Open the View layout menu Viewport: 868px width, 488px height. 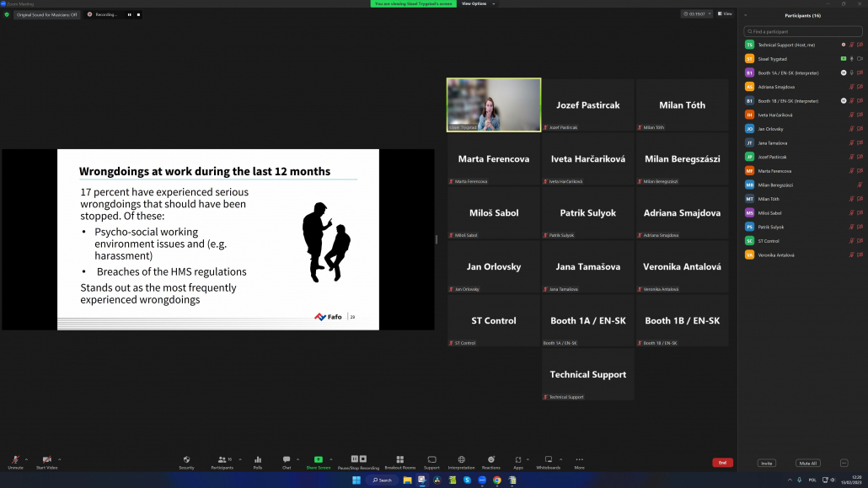(724, 14)
